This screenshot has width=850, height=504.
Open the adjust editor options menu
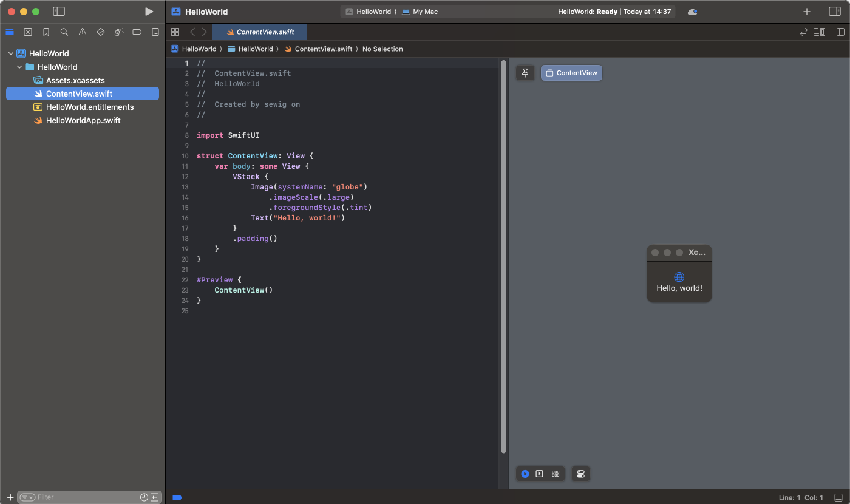(x=820, y=32)
